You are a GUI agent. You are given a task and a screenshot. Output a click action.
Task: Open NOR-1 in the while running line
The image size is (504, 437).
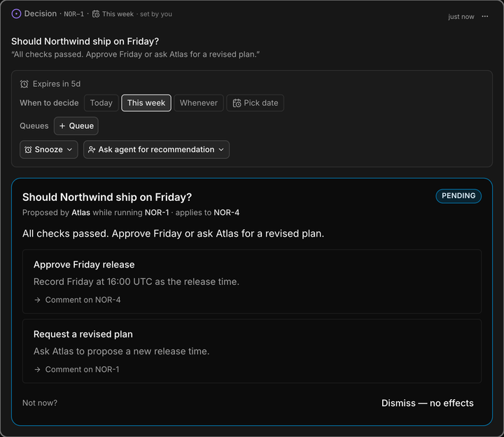click(157, 213)
